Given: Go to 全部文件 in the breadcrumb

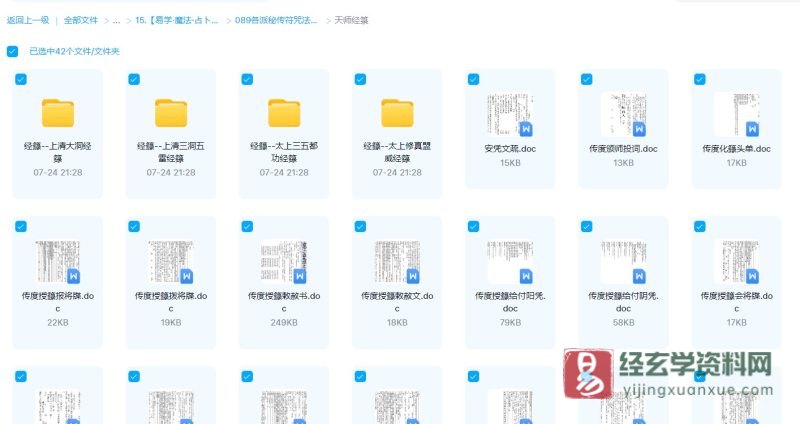Looking at the screenshot, I should coord(81,20).
